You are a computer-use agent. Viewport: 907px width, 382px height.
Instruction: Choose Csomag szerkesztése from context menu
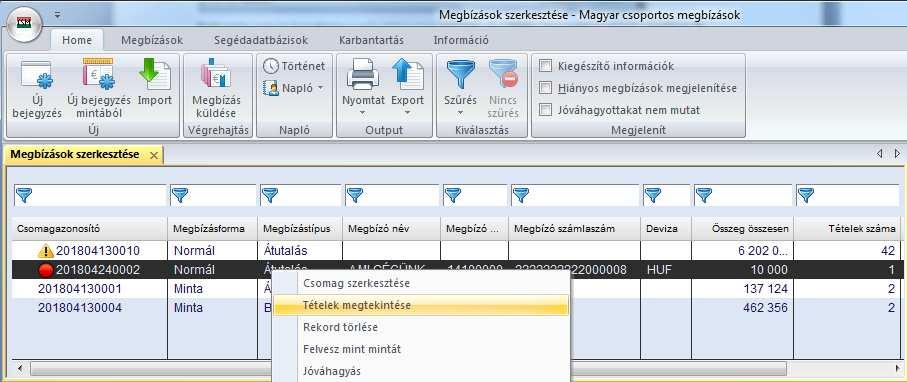(x=421, y=284)
